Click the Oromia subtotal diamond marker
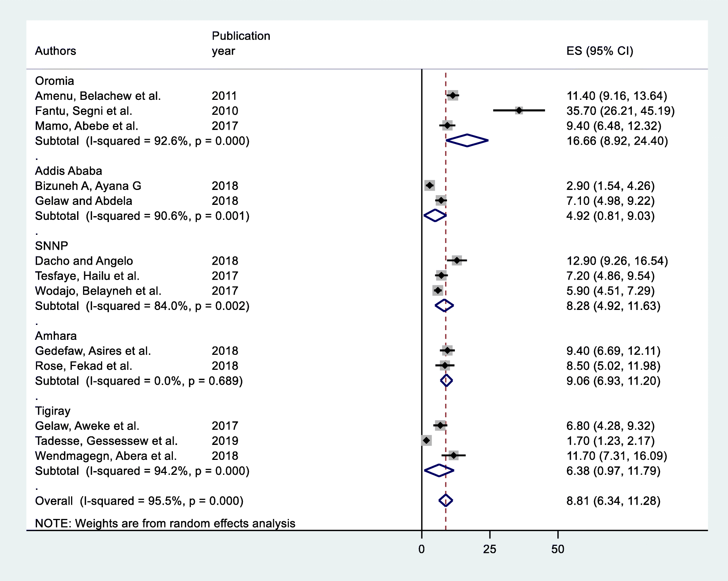728x581 pixels. [x=467, y=141]
